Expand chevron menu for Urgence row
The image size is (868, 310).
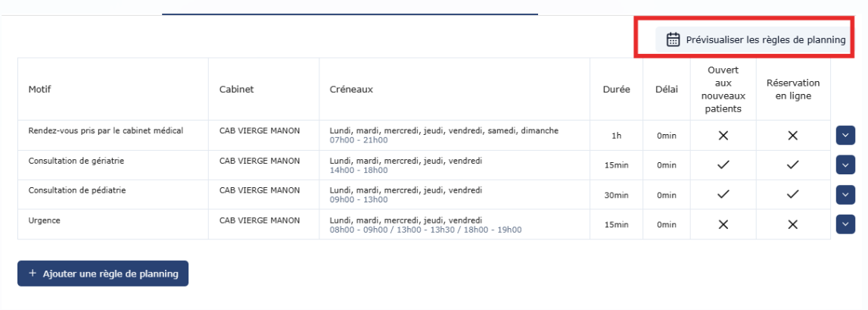click(845, 224)
